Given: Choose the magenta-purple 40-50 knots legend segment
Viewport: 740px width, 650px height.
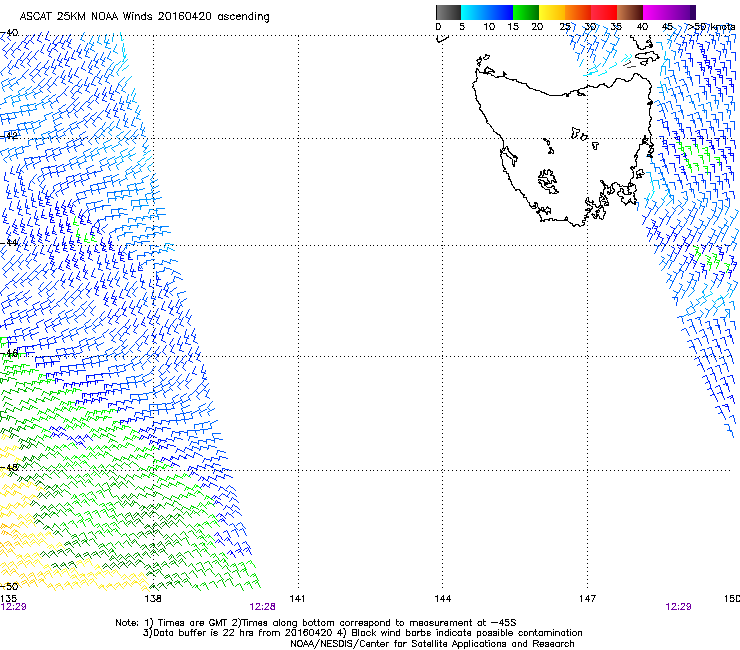Looking at the screenshot, I should (x=669, y=12).
